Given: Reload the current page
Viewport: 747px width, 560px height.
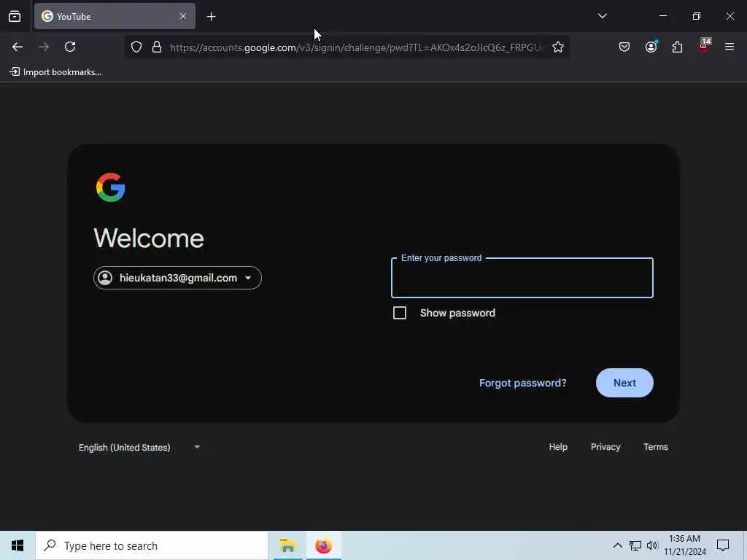Looking at the screenshot, I should pyautogui.click(x=70, y=47).
